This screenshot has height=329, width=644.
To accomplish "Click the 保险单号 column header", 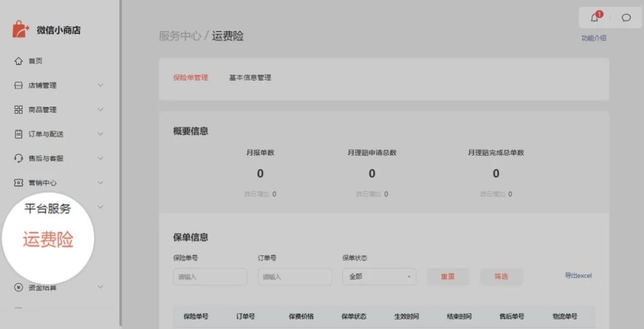I will [196, 316].
